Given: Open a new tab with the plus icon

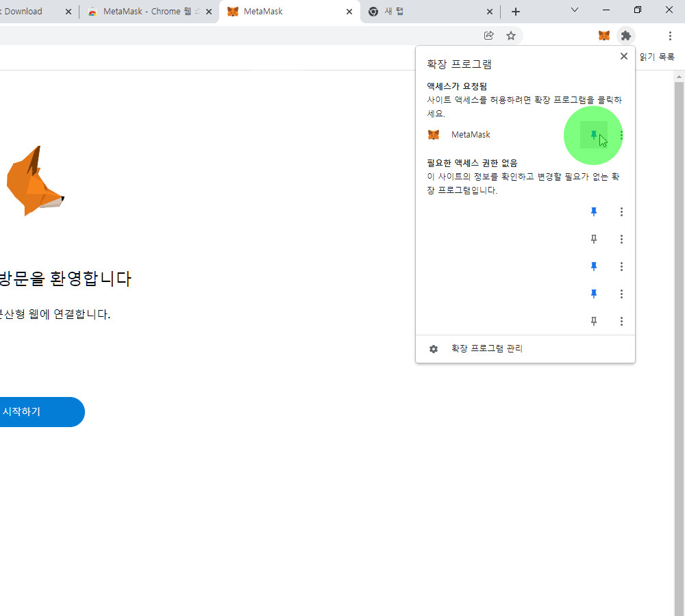Looking at the screenshot, I should coord(516,11).
